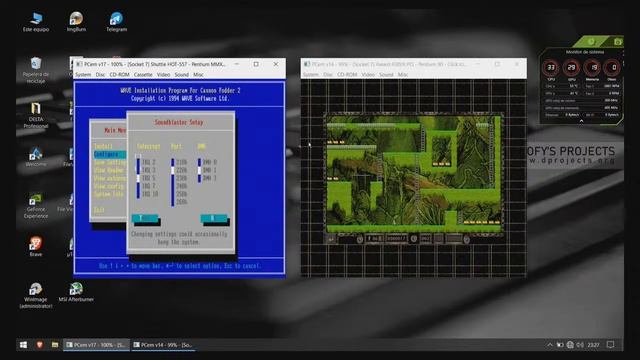Viewport: 640px width, 360px height.
Task: Select DMA 3 option
Action: [209, 178]
